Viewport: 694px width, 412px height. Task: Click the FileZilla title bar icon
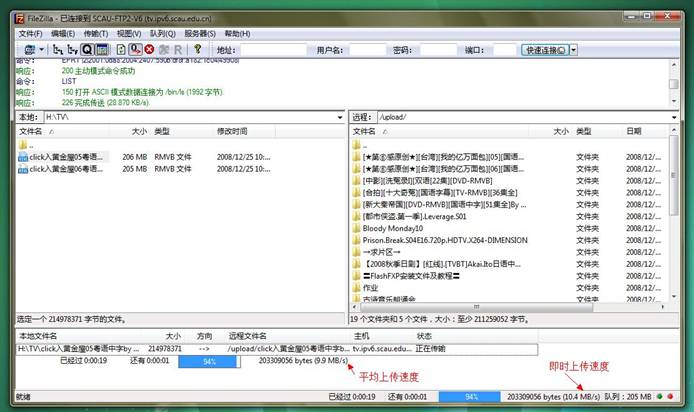(19, 19)
